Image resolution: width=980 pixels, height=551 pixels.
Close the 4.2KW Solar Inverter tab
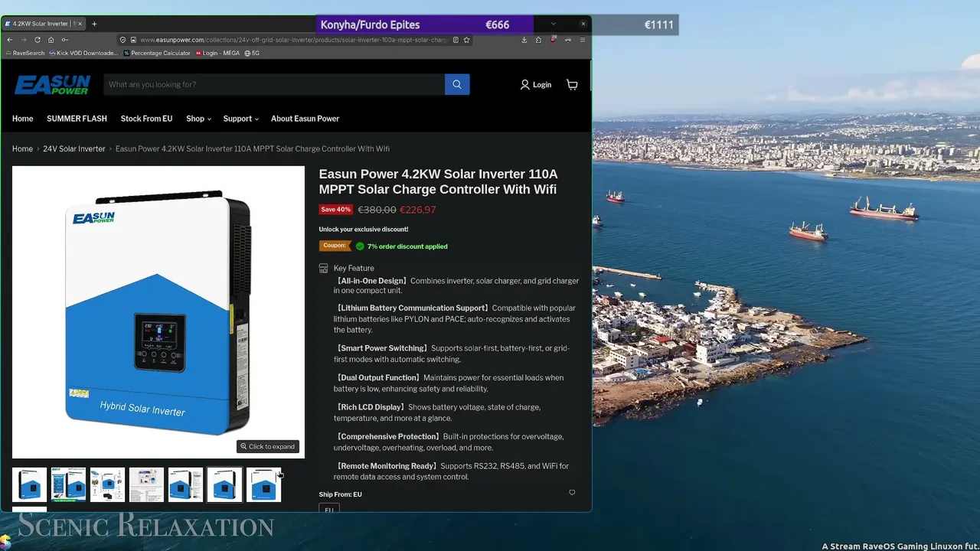point(81,24)
